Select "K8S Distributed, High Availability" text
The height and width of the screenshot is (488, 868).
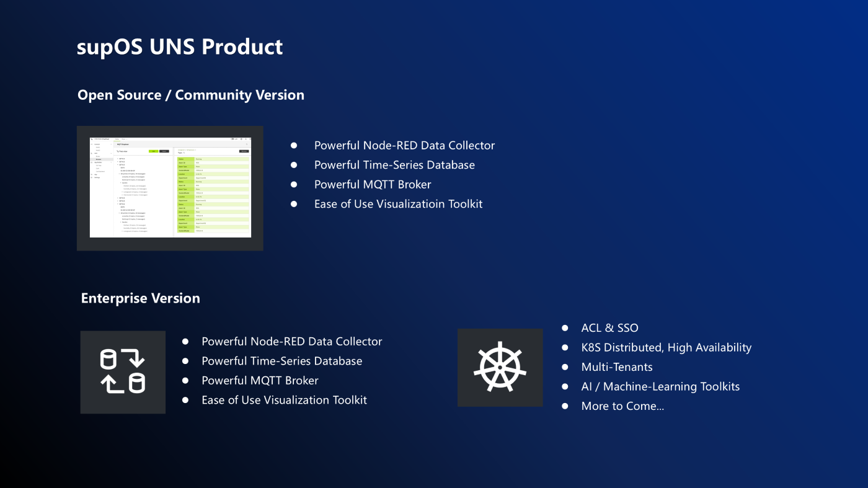[666, 347]
